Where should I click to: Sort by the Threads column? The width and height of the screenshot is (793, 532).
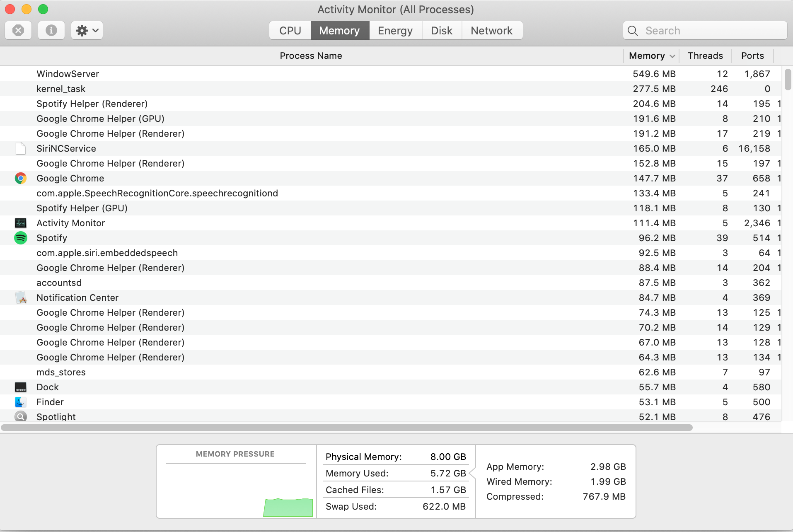705,56
